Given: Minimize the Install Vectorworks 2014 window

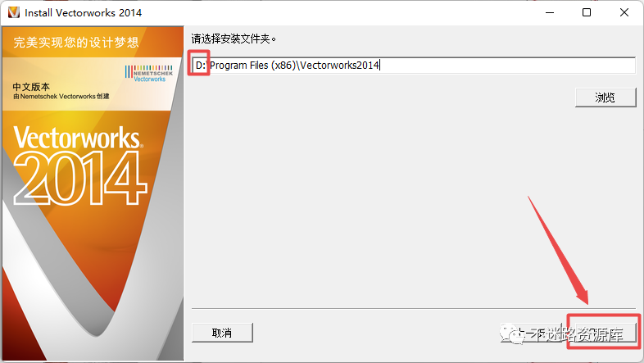Looking at the screenshot, I should coord(550,12).
